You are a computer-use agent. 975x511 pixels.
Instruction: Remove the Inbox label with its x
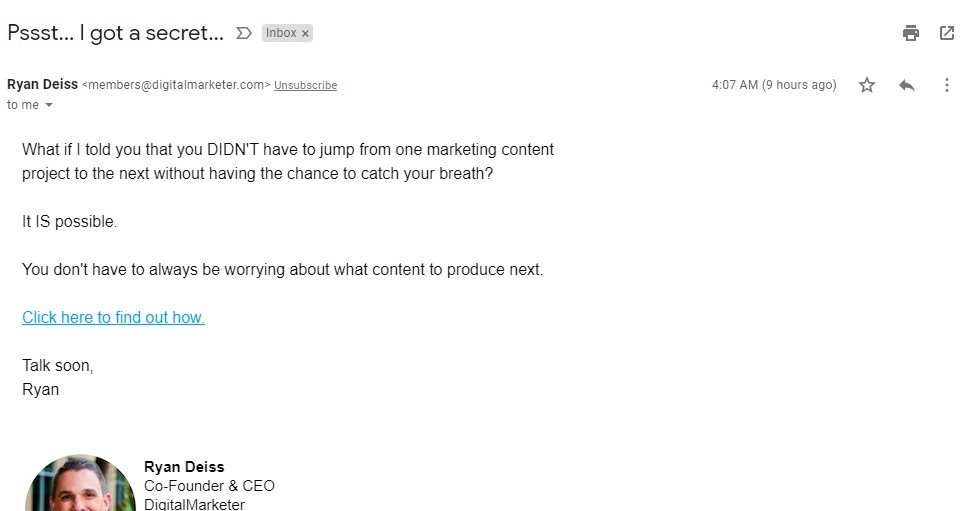[306, 33]
